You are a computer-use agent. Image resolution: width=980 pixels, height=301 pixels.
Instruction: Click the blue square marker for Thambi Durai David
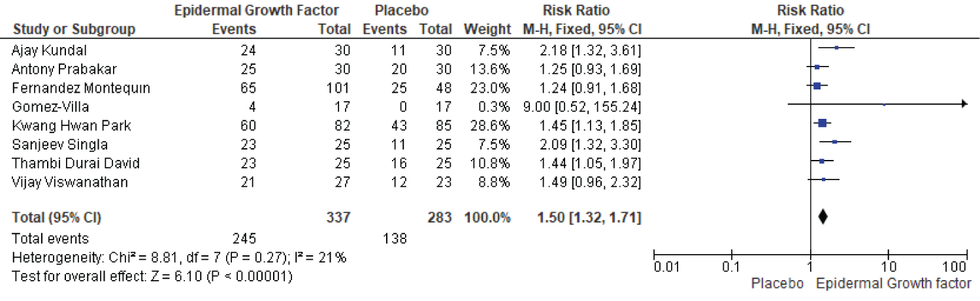point(822,160)
